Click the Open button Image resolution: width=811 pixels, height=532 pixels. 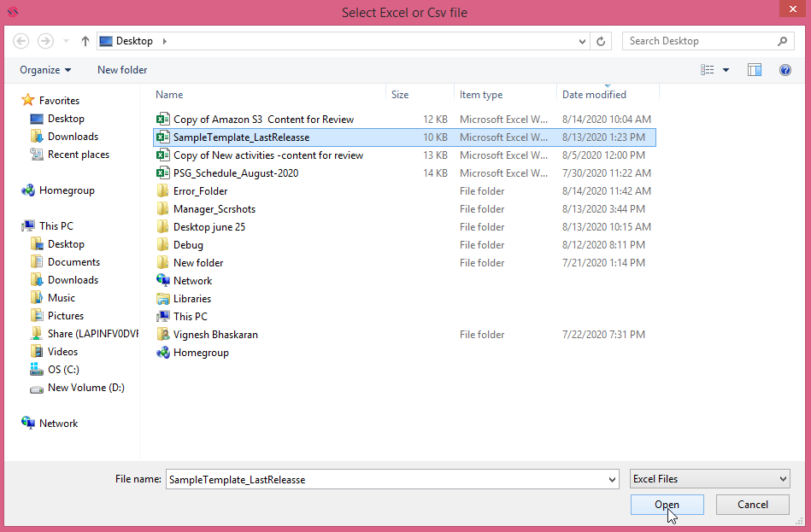[667, 505]
